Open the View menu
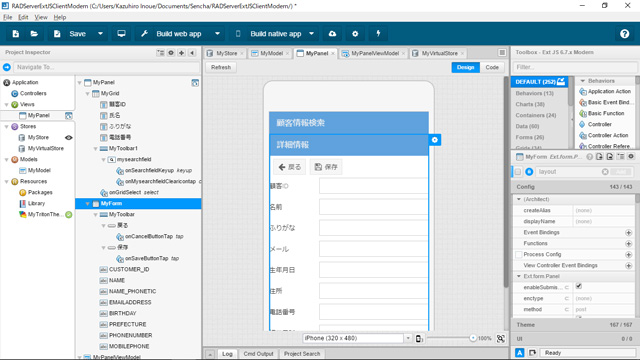Viewport: 640px width, 360px height. click(41, 17)
